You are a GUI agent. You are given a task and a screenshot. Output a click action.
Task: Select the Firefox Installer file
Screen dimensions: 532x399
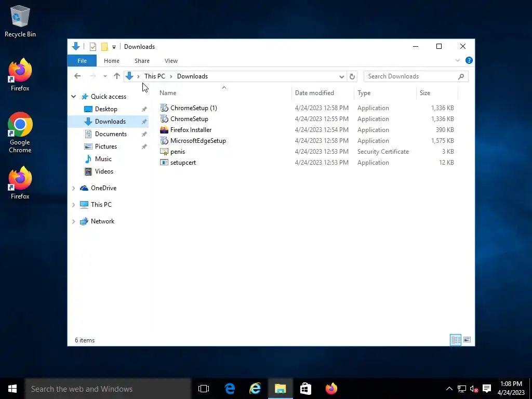click(x=191, y=129)
